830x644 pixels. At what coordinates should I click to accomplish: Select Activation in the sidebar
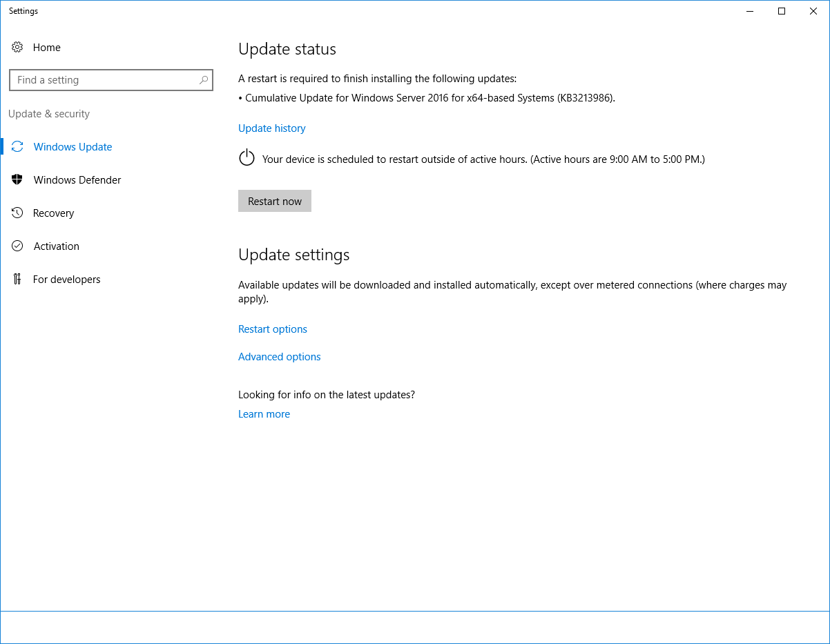[56, 246]
